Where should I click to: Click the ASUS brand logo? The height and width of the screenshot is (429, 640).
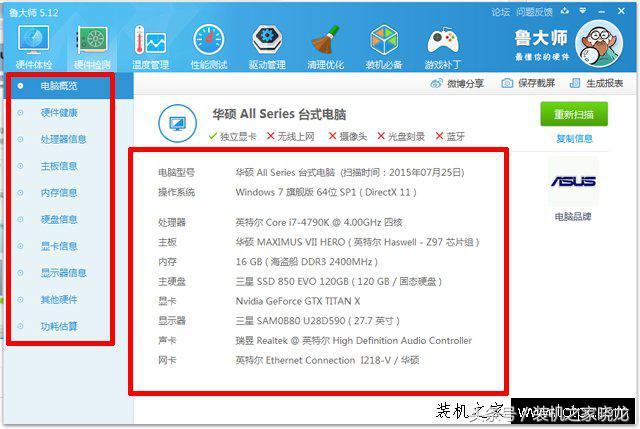572,181
